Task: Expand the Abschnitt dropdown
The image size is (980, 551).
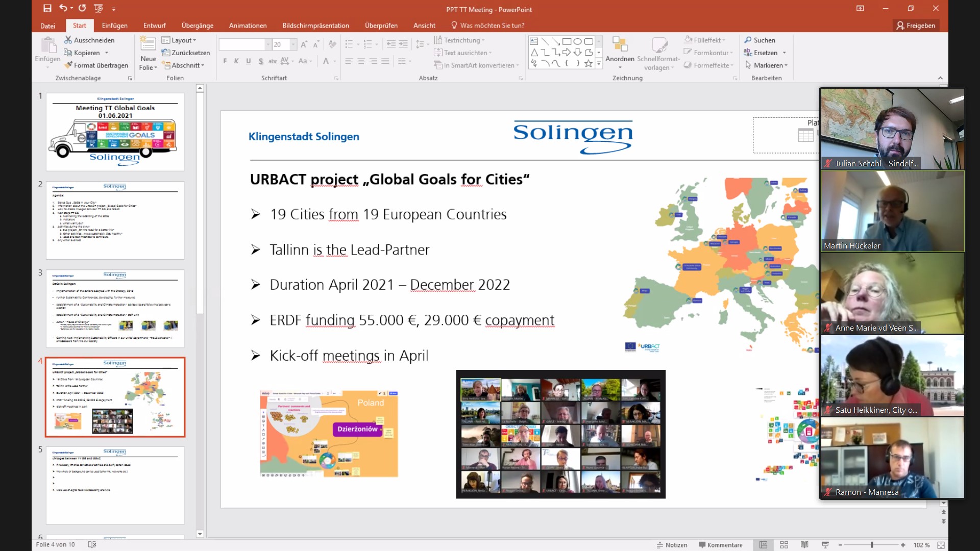Action: pos(184,65)
